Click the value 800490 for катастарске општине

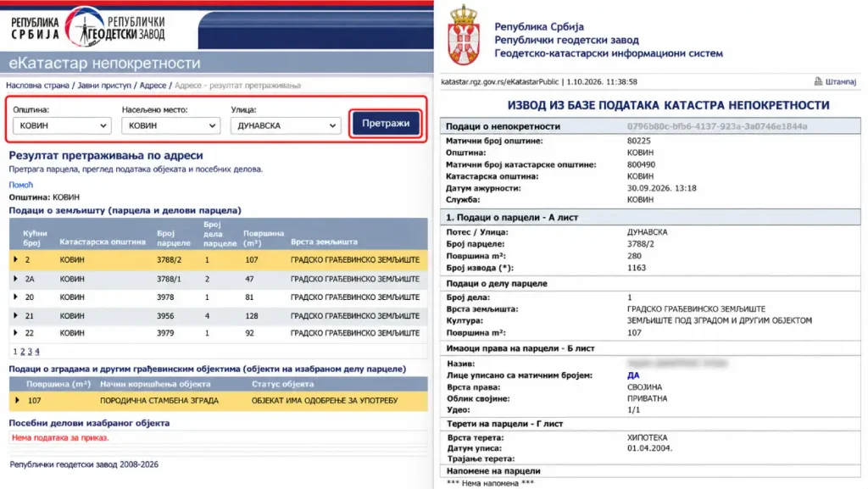(641, 164)
